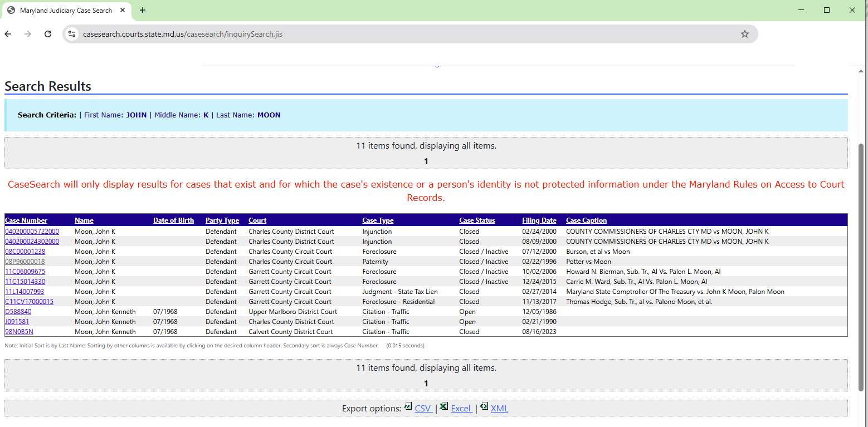Reload the page with refresh icon
The image size is (868, 427).
(48, 34)
